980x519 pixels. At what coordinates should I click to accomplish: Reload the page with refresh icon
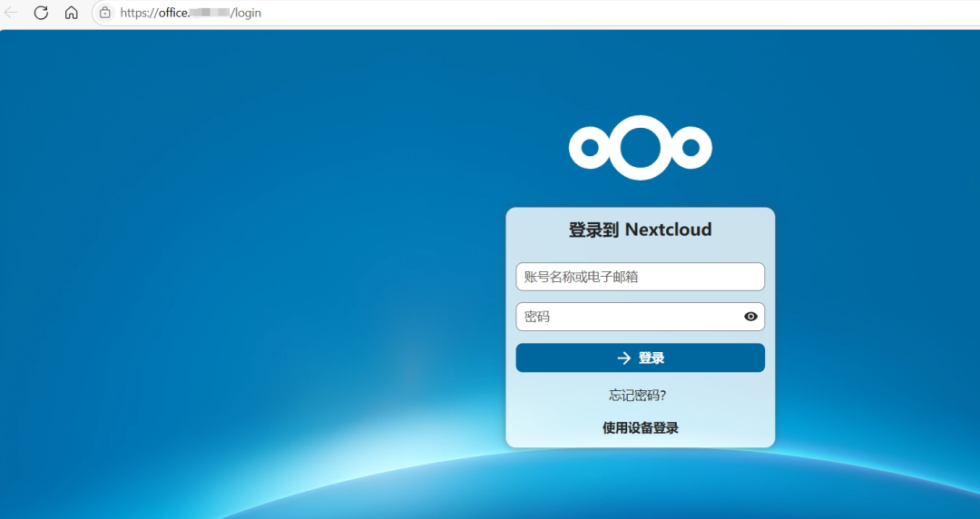41,13
